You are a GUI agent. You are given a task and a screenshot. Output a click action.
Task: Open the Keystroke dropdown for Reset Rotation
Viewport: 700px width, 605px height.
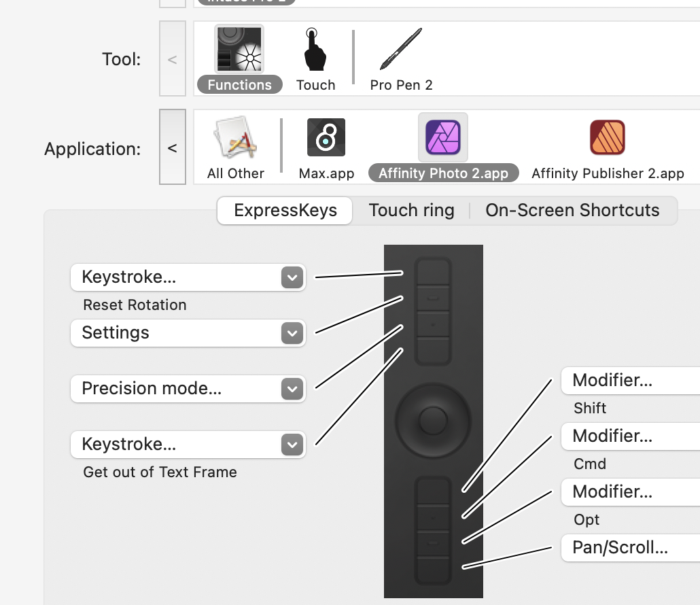tap(292, 277)
